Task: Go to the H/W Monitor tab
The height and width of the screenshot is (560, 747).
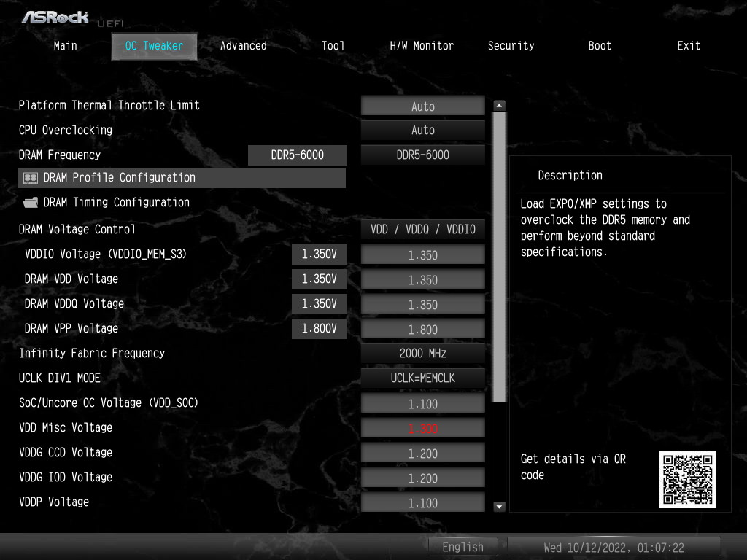Action: pos(422,46)
